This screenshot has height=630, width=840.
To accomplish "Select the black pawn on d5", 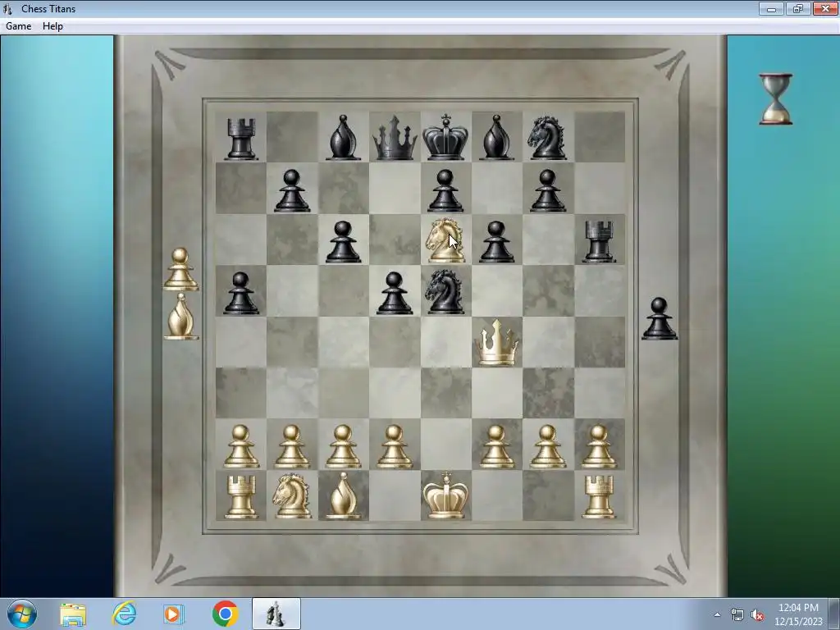I will (x=395, y=293).
